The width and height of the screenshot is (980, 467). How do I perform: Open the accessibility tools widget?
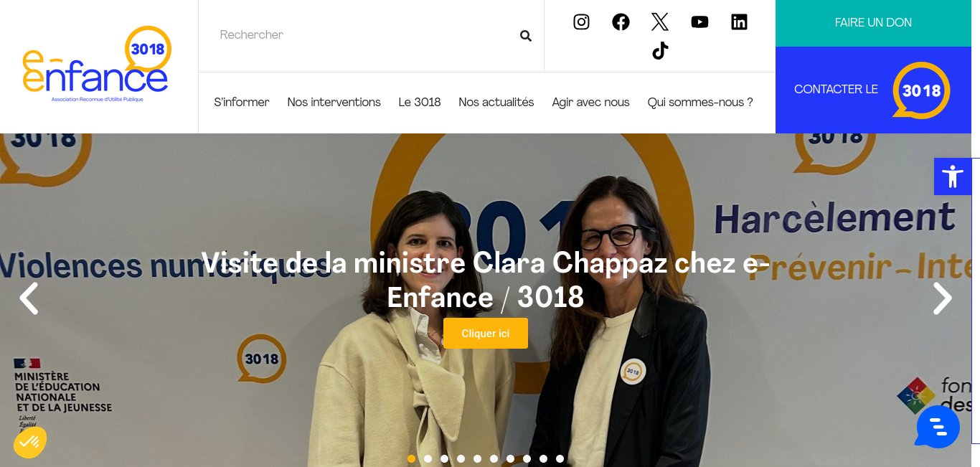(x=953, y=176)
